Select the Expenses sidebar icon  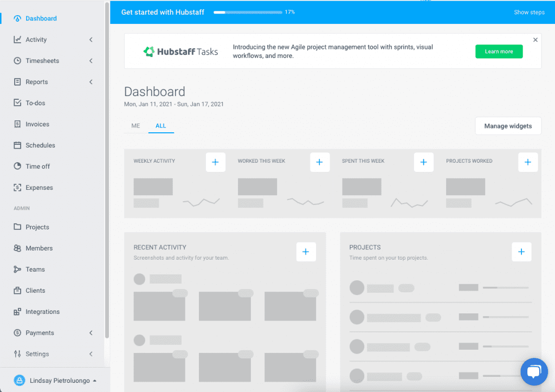pos(17,187)
